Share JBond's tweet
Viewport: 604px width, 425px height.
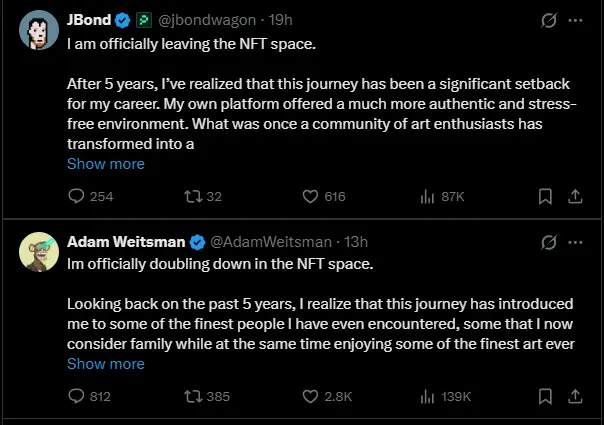coord(575,197)
